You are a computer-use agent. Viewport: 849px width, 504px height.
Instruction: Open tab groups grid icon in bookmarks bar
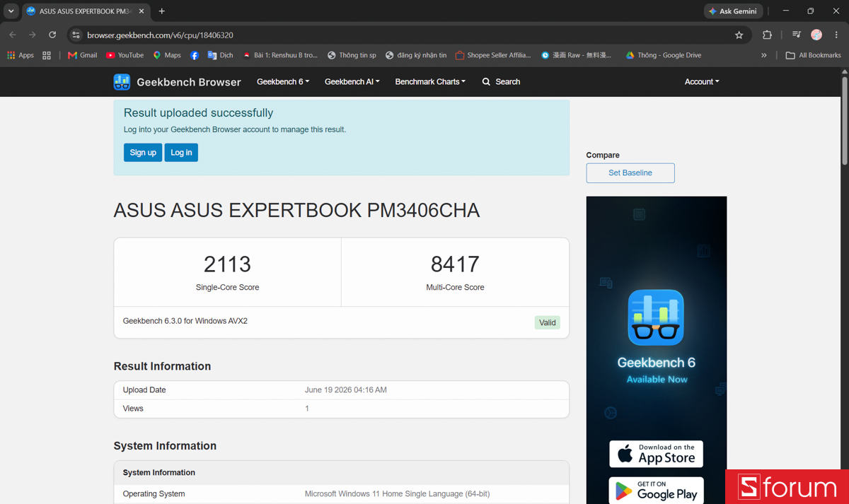pos(47,55)
